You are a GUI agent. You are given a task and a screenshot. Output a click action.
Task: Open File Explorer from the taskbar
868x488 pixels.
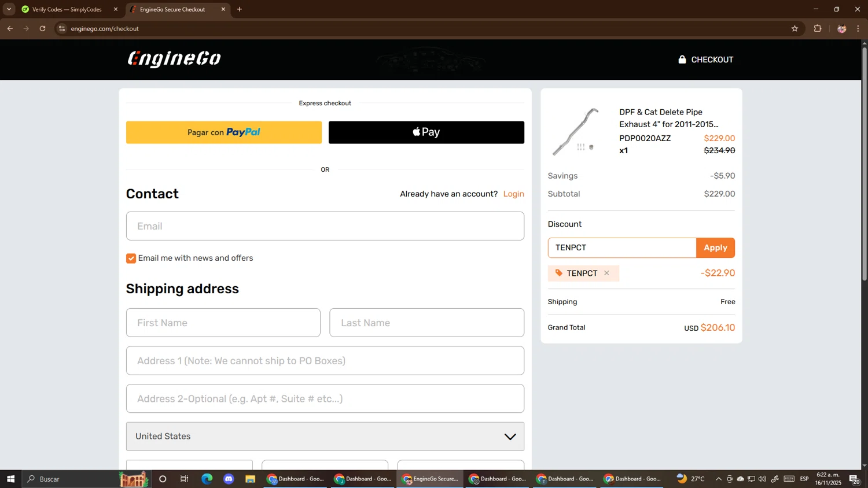click(x=250, y=479)
